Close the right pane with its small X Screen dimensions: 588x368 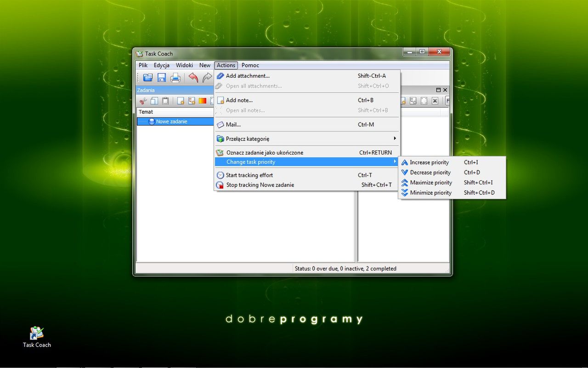(445, 90)
